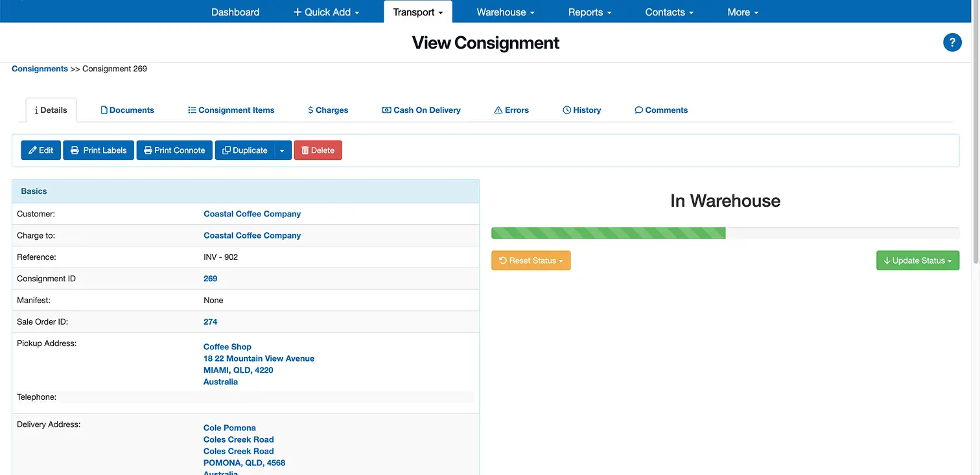Expand the Warehouse dropdown menu
This screenshot has height=475, width=980.
505,12
